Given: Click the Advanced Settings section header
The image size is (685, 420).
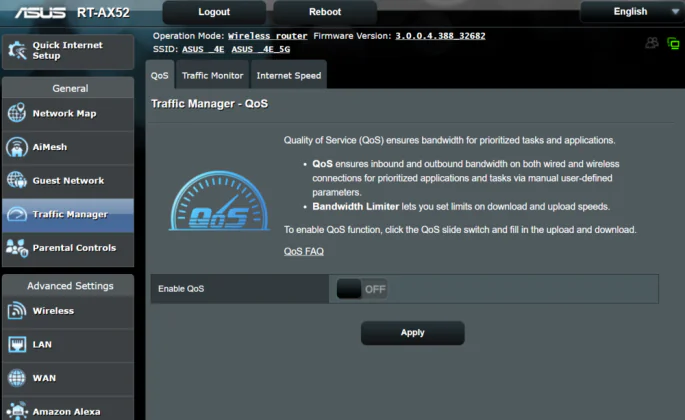Looking at the screenshot, I should tap(70, 286).
